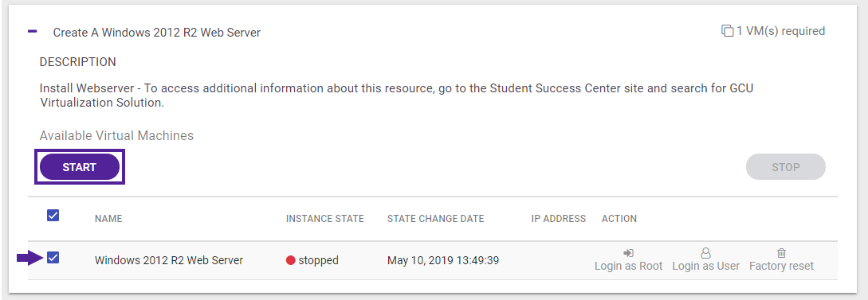The image size is (868, 300).
Task: Toggle the select-all checkbox in header row
Action: coord(53,216)
